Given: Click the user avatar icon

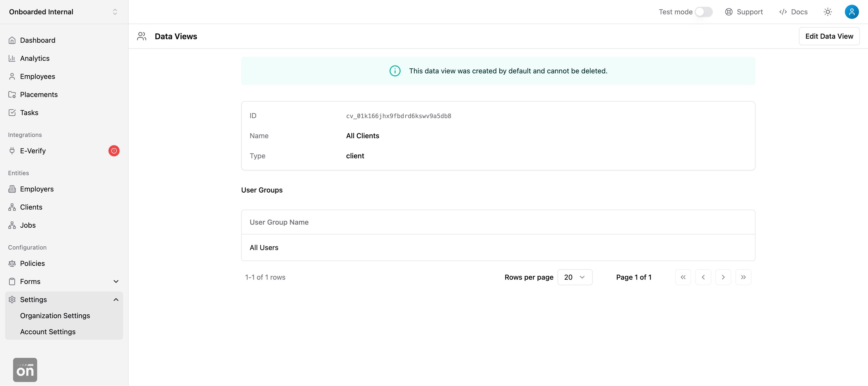Looking at the screenshot, I should [x=851, y=12].
